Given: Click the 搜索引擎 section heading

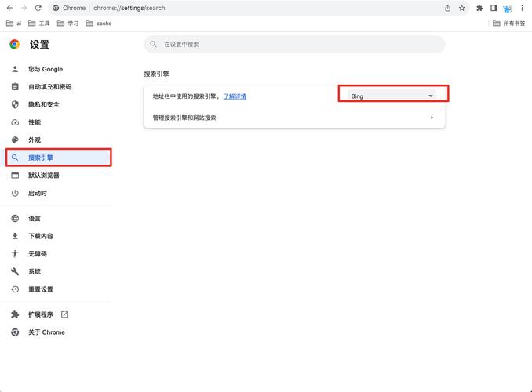Looking at the screenshot, I should (156, 74).
